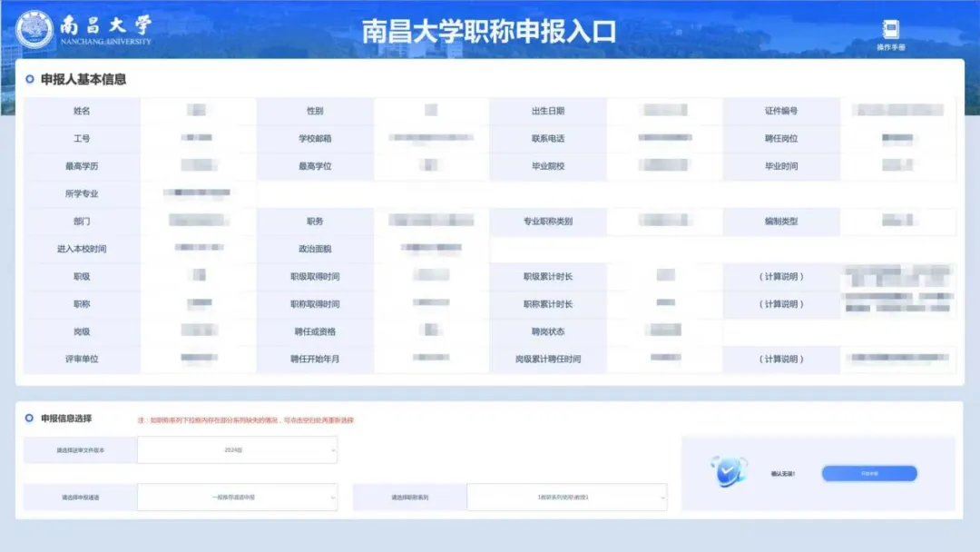Click the 职称取得时间 label cell
This screenshot has width=980, height=552.
(315, 304)
